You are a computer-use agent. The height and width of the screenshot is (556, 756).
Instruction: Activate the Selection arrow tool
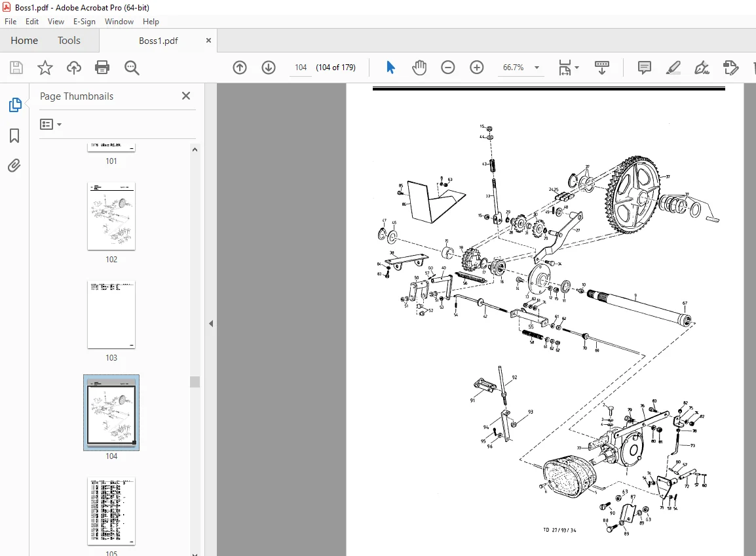pos(390,68)
